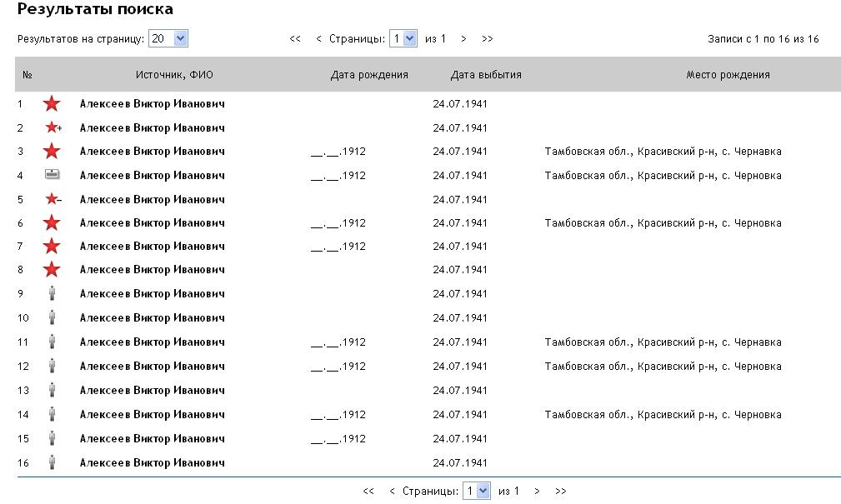Screen dimensions: 841x504
Task: Click the gray person icon in row 9
Action: [52, 294]
